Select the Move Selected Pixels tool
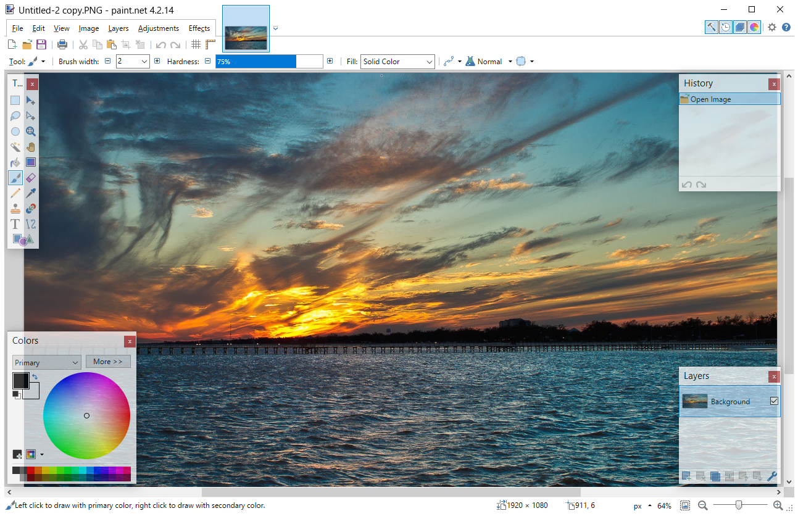This screenshot has height=532, width=798. [x=31, y=101]
